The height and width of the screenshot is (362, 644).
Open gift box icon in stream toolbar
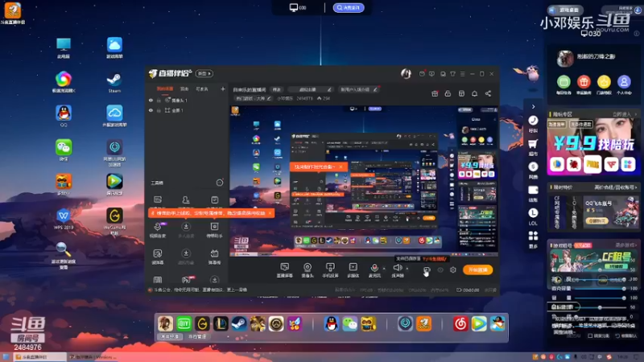(435, 93)
